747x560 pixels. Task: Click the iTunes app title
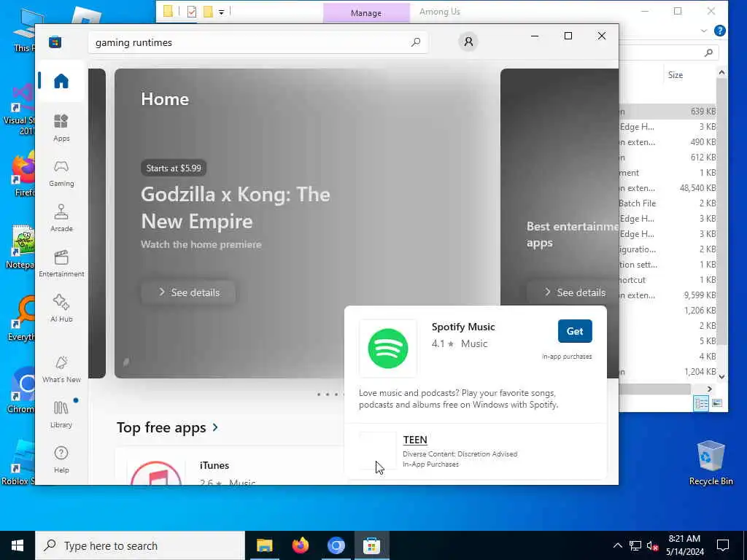click(214, 465)
